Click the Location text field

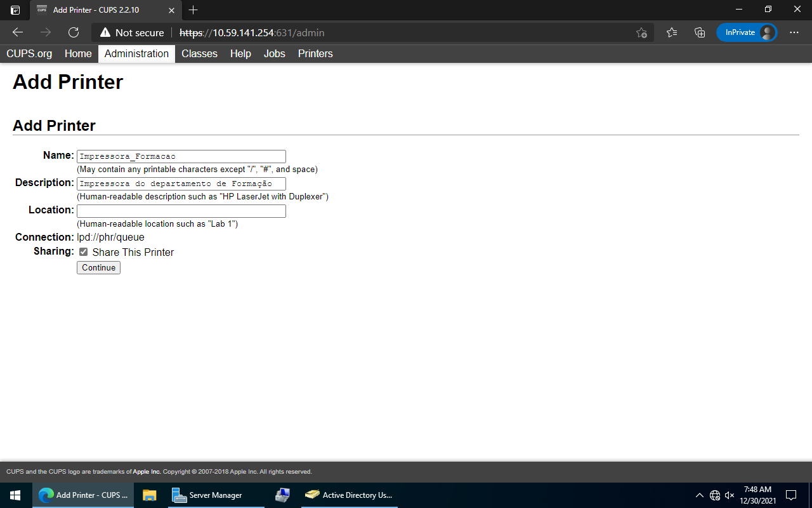click(x=181, y=211)
